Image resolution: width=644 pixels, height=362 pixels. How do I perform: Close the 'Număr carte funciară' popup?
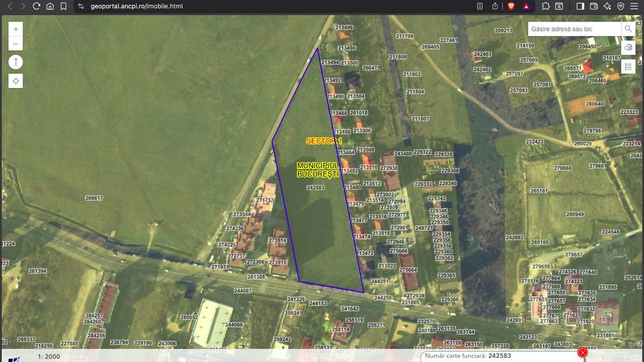(x=582, y=352)
